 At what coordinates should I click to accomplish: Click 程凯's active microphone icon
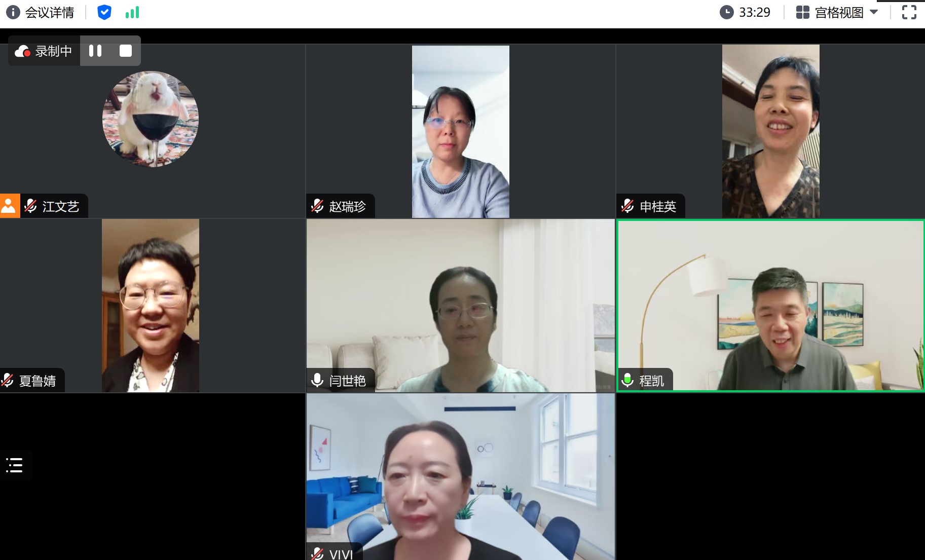pos(627,380)
